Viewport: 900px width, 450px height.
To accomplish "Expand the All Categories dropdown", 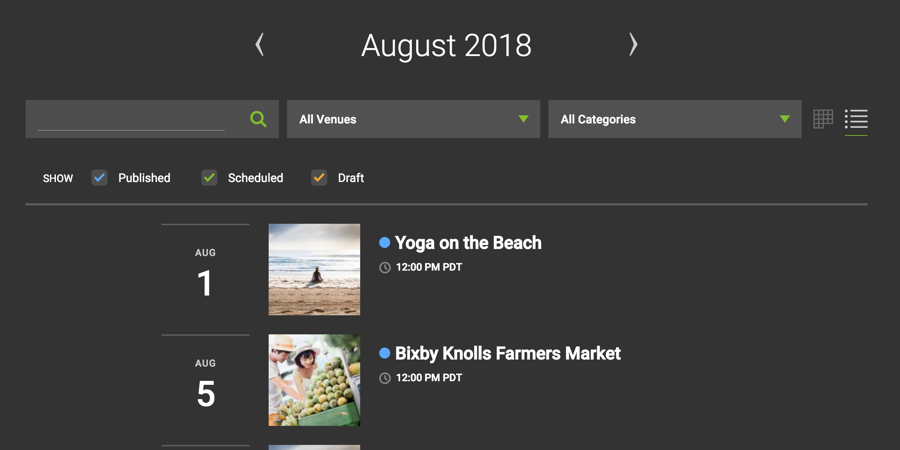I will tap(674, 119).
